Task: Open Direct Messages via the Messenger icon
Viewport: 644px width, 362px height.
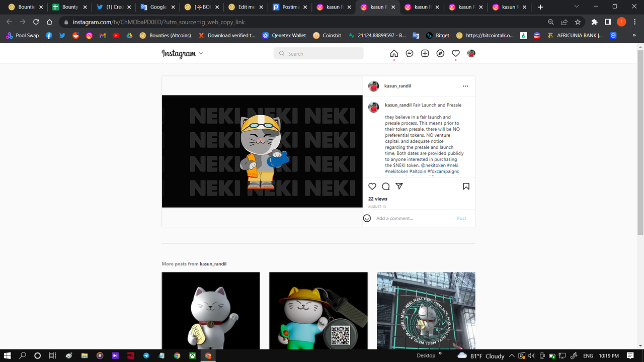Action: pyautogui.click(x=409, y=53)
